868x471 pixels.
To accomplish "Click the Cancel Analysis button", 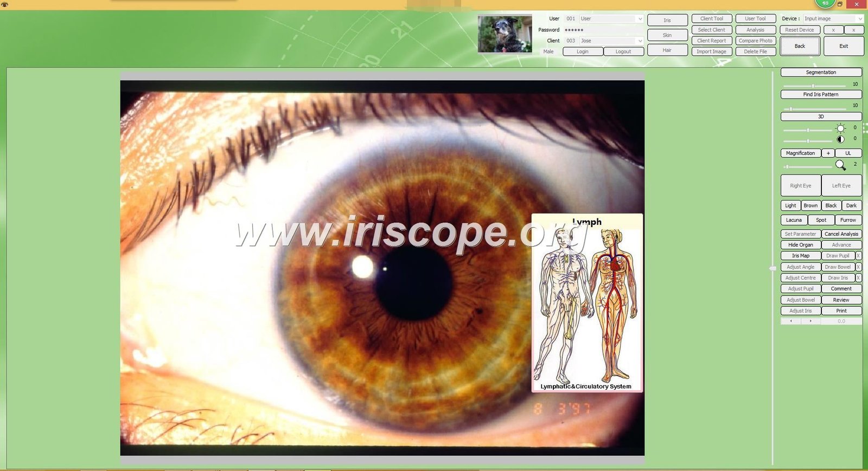I will pos(841,234).
